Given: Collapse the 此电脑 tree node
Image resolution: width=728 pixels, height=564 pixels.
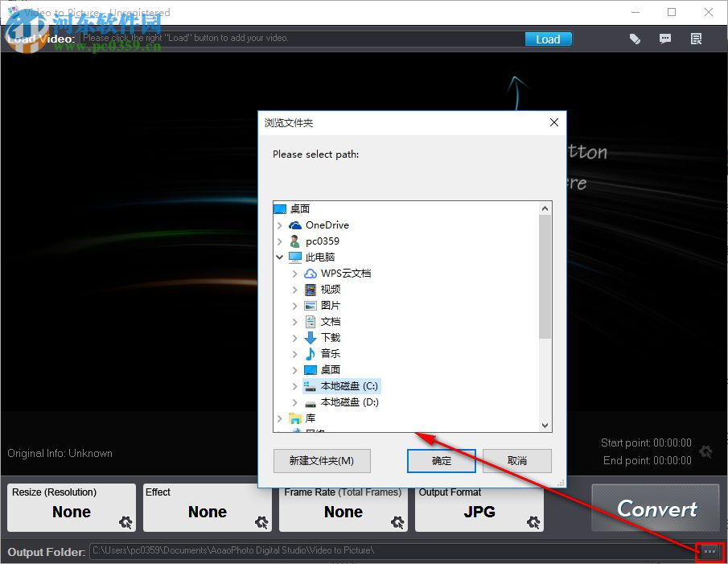Looking at the screenshot, I should [x=280, y=257].
